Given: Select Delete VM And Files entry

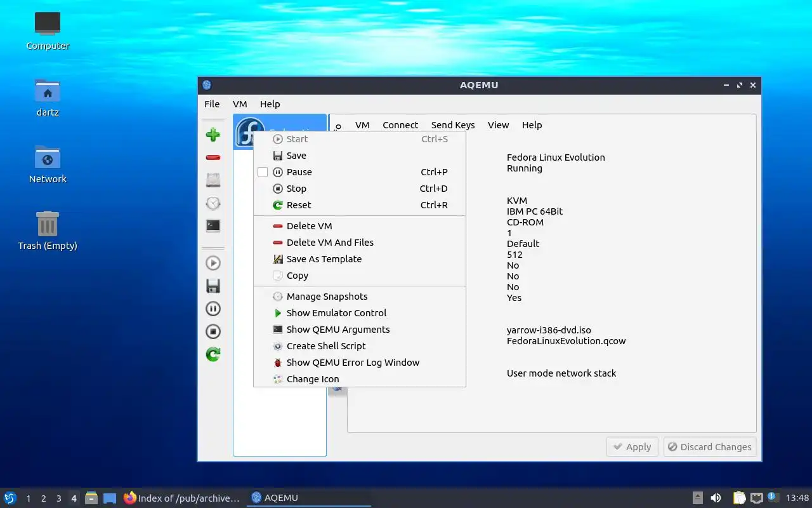Looking at the screenshot, I should point(360,243).
